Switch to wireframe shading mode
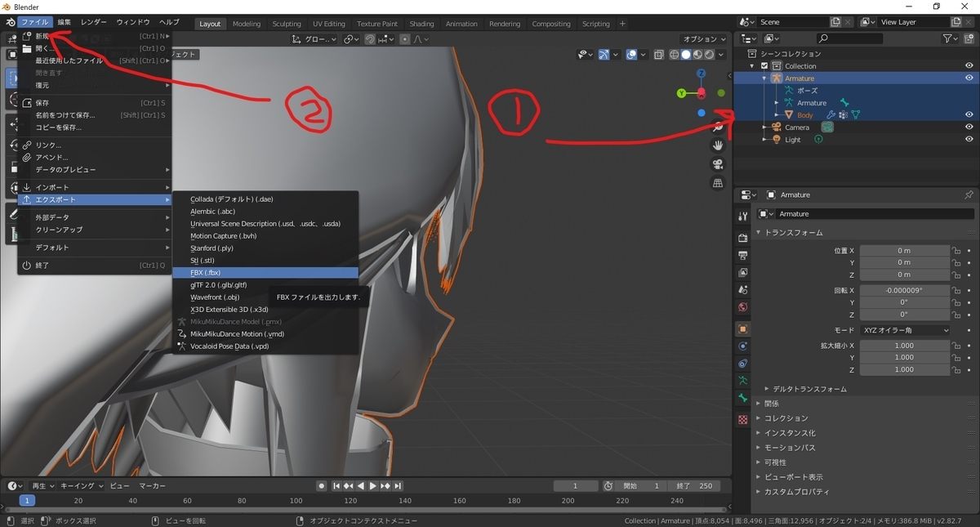This screenshot has height=527, width=980. pos(675,55)
